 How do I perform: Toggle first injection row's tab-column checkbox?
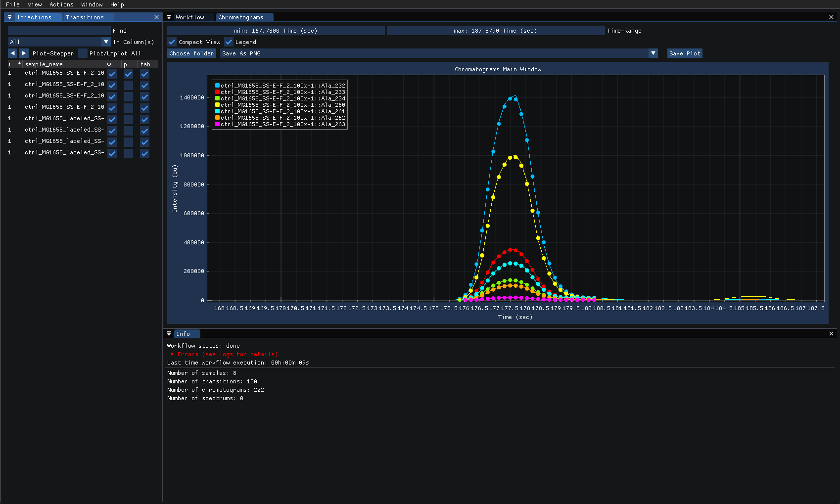(144, 74)
